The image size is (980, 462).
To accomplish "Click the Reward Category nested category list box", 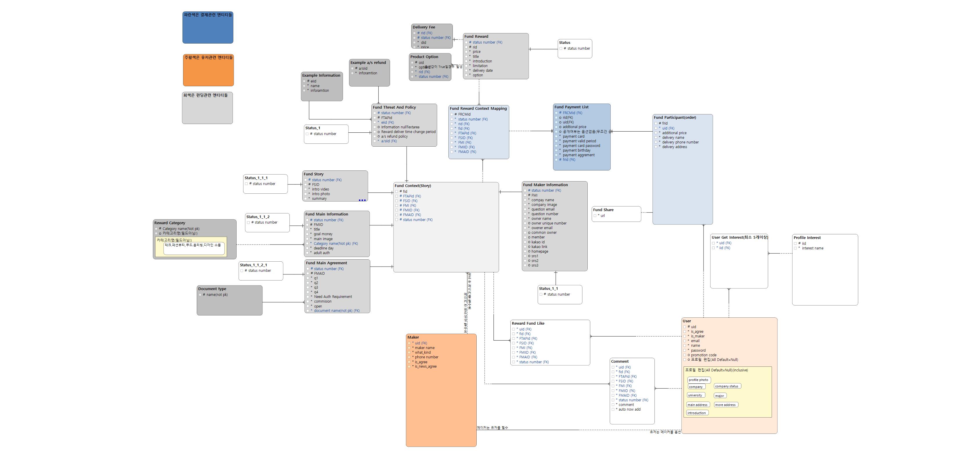I will [x=194, y=249].
